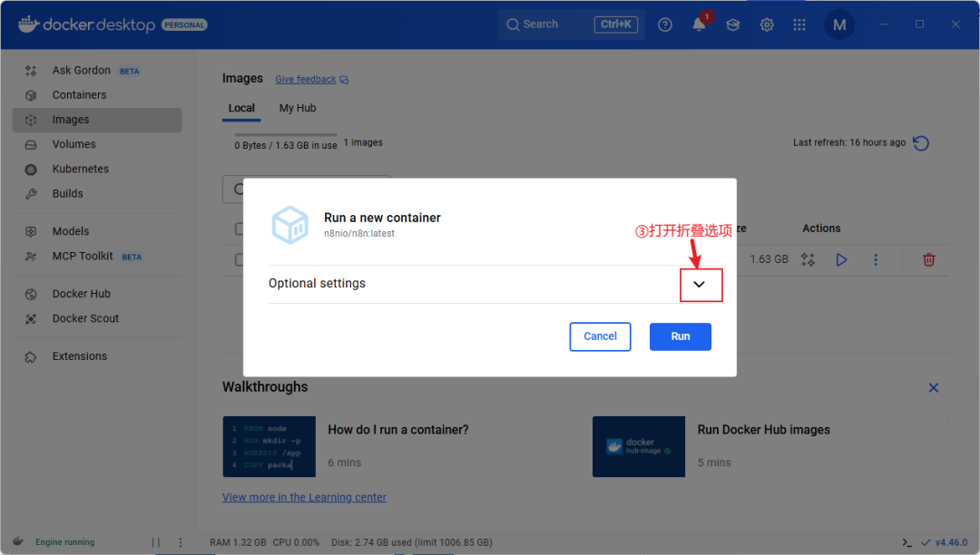Run the image with play icon
Image resolution: width=980 pixels, height=555 pixels.
[x=841, y=259]
